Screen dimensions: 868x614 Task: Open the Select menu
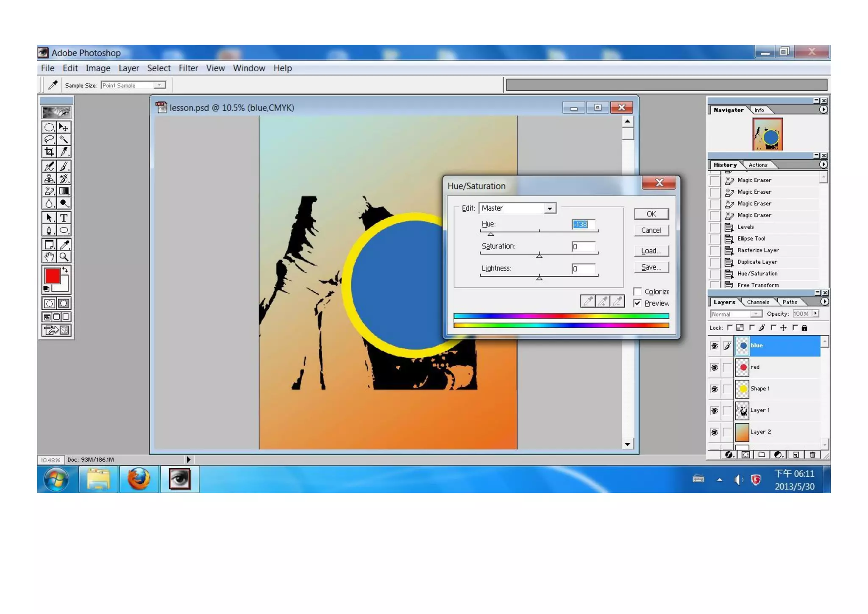[x=159, y=68]
